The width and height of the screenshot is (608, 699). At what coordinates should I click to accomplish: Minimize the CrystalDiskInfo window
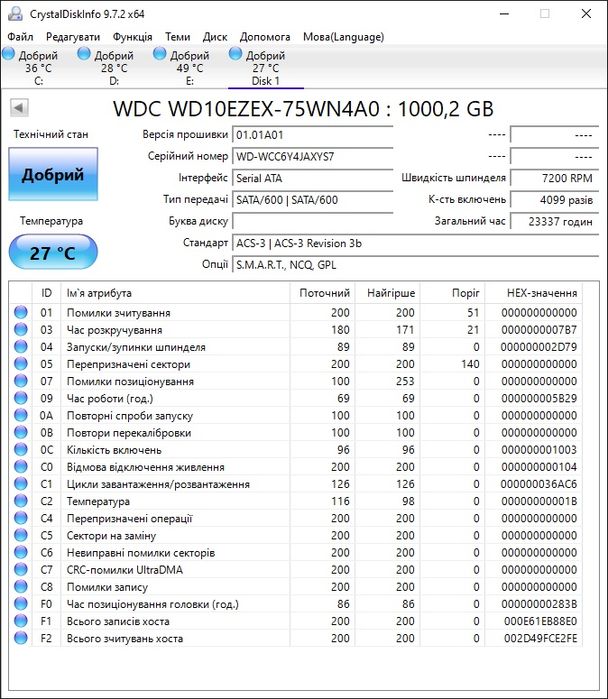504,14
